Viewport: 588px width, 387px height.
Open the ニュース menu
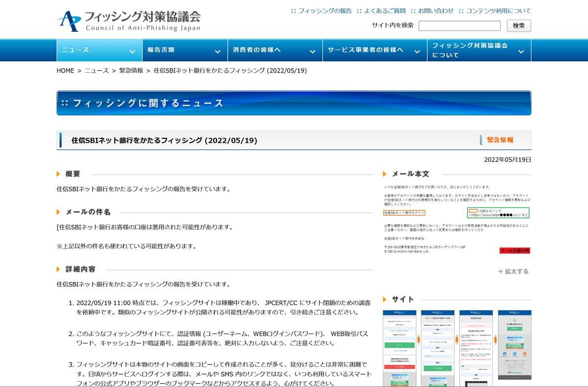point(99,50)
